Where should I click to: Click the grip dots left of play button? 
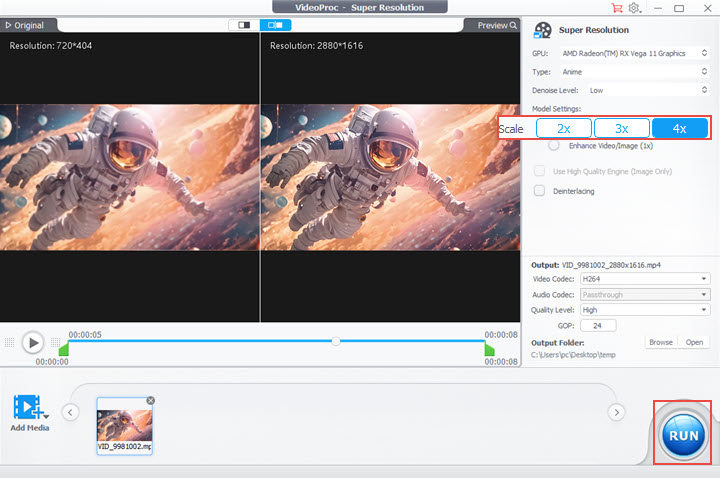pyautogui.click(x=9, y=343)
